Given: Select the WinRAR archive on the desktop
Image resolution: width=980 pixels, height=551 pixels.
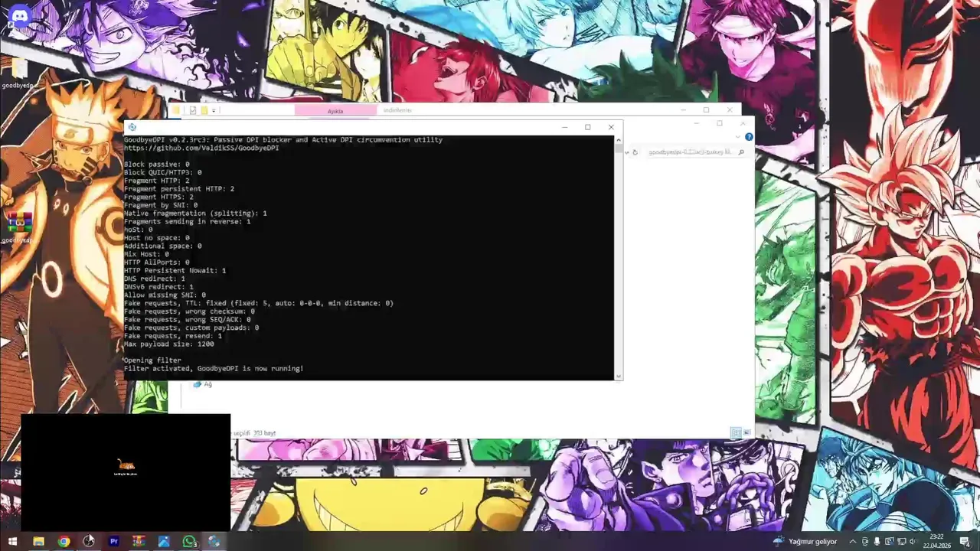Looking at the screenshot, I should point(18,227).
